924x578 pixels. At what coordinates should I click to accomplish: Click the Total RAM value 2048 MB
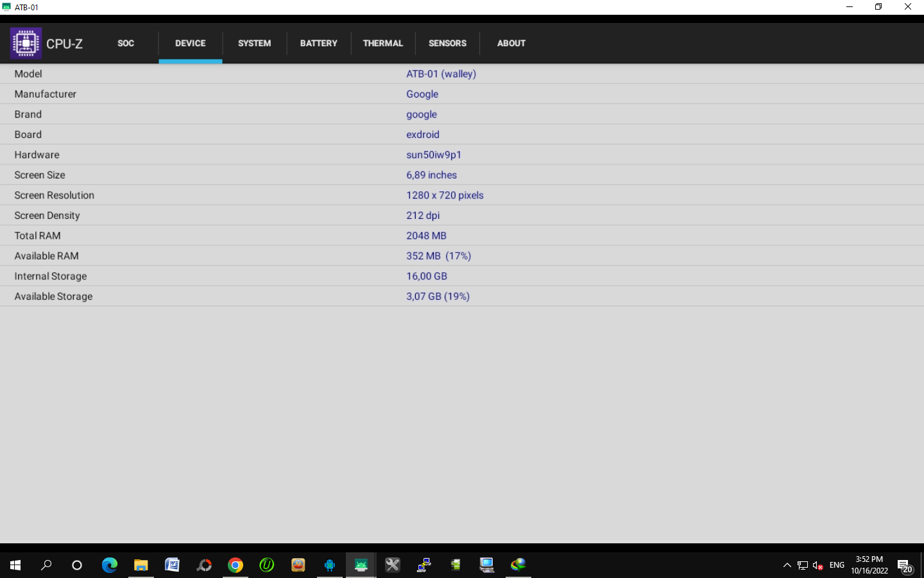426,236
